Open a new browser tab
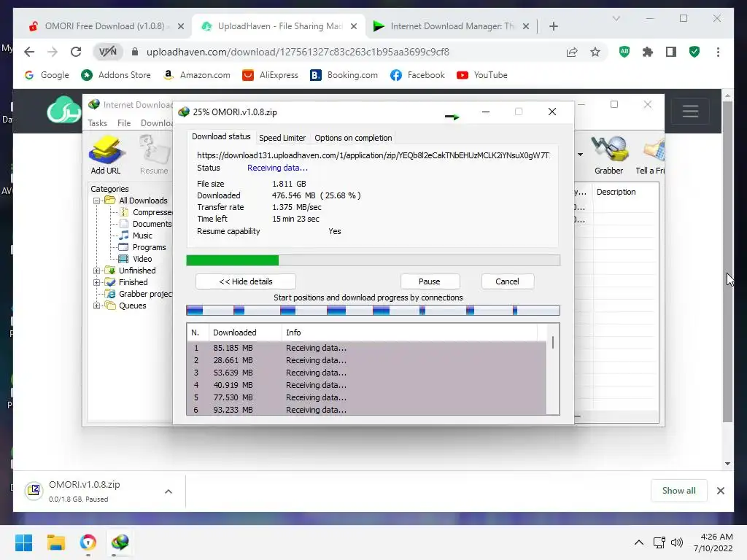 tap(554, 26)
